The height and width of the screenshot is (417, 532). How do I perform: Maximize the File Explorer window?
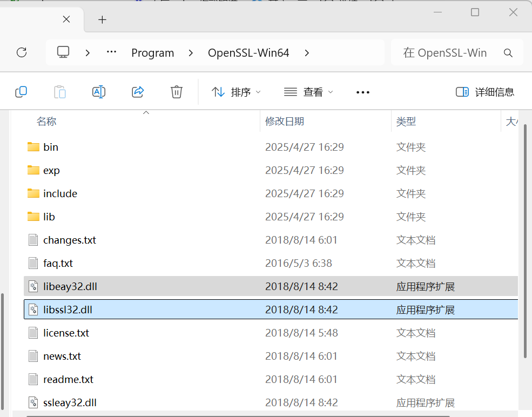coord(475,12)
